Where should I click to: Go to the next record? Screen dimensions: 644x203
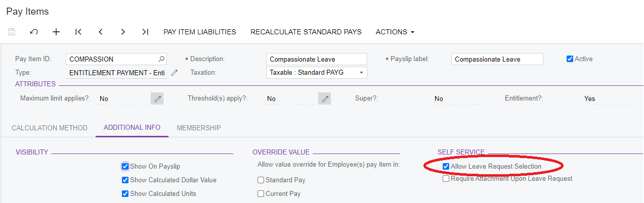pos(123,32)
